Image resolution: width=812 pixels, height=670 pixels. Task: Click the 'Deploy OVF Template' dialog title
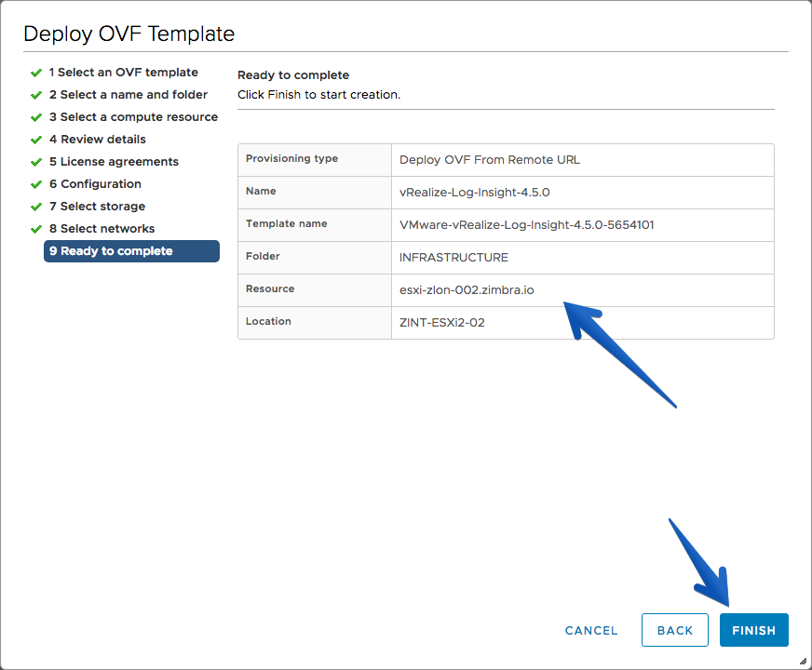point(129,34)
